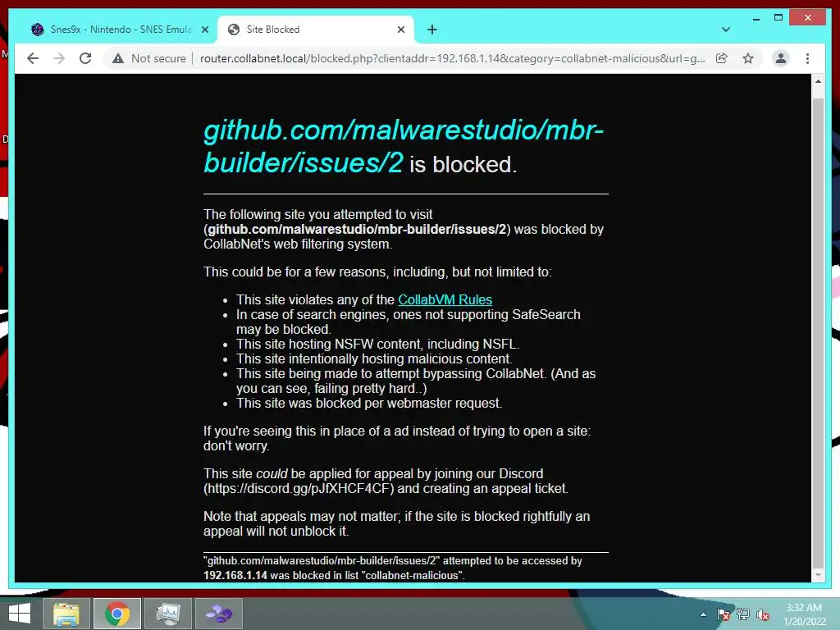
Task: Show hidden system tray icons
Action: 703,614
